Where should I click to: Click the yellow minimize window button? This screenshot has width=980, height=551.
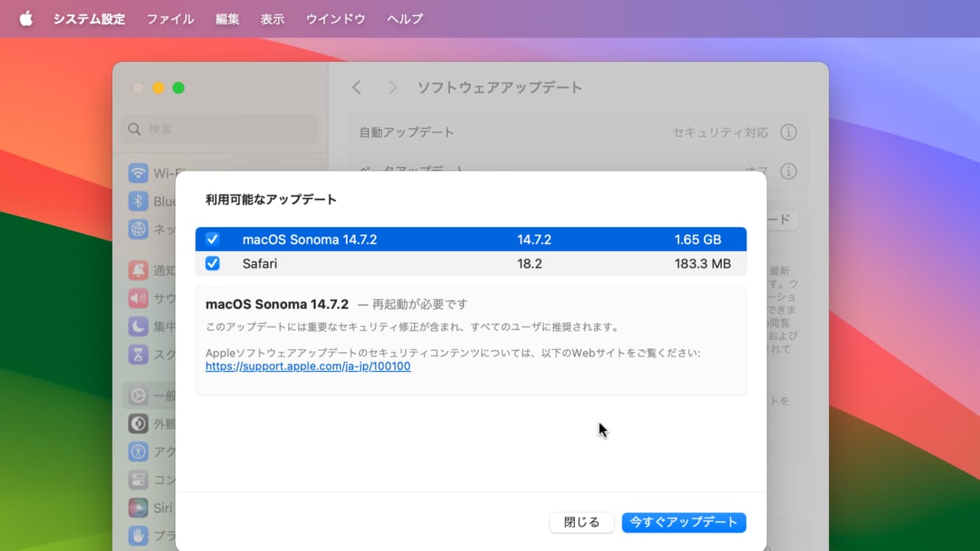point(158,88)
